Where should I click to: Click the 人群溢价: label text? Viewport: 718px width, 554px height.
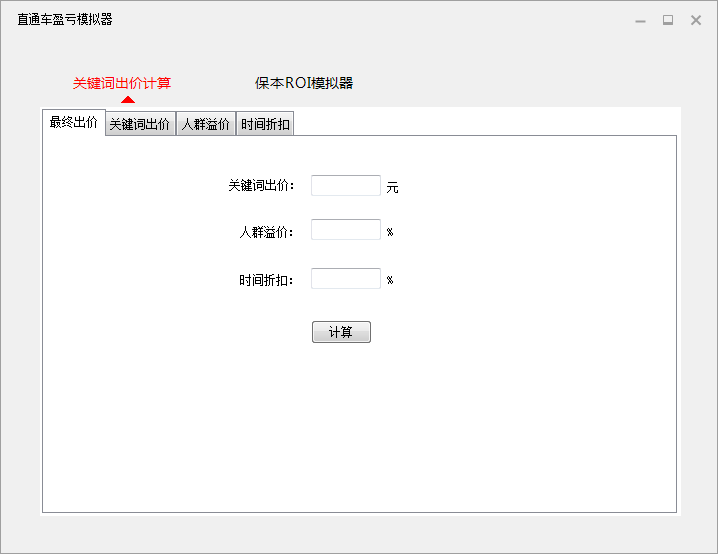pos(266,232)
